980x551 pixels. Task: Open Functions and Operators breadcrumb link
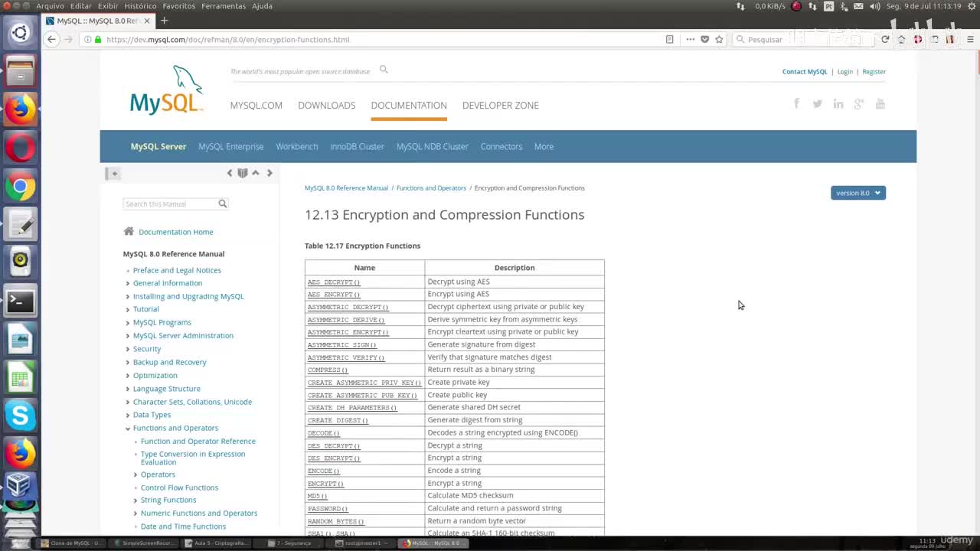point(431,188)
